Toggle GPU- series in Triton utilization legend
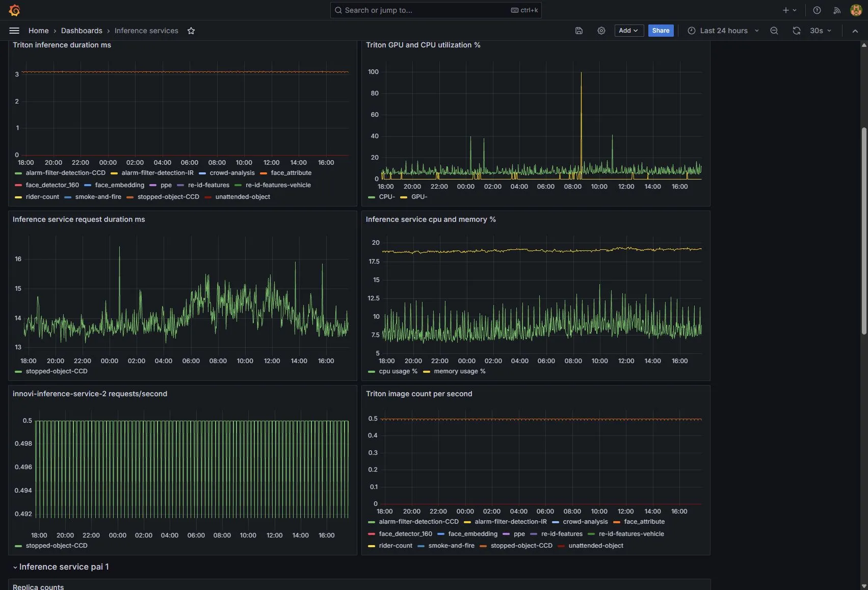The height and width of the screenshot is (590, 868). coord(419,197)
